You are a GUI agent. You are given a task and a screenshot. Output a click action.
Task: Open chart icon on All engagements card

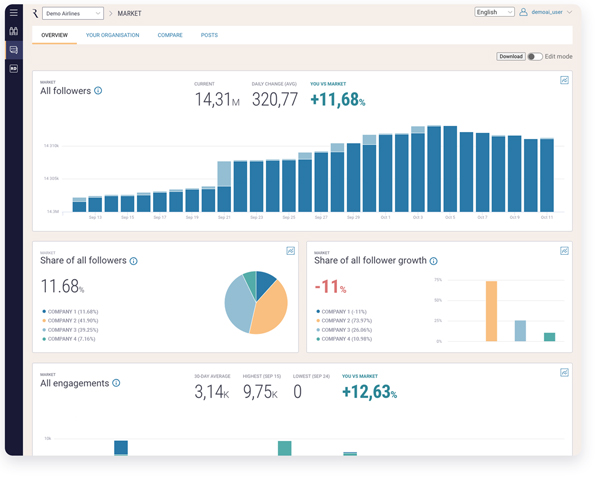point(564,372)
